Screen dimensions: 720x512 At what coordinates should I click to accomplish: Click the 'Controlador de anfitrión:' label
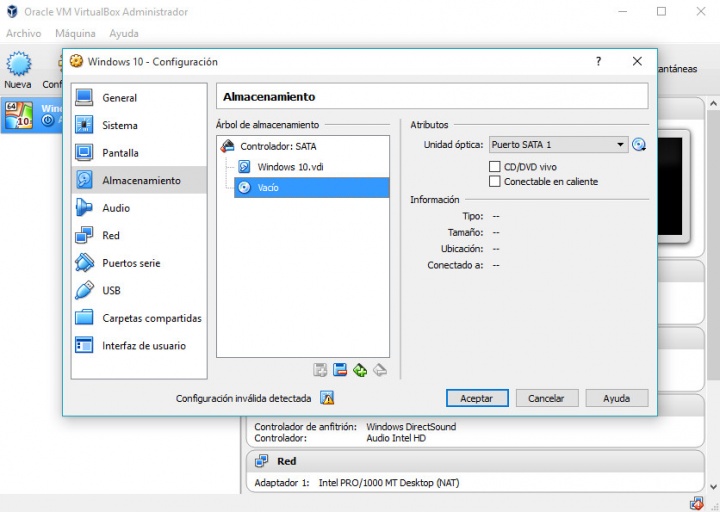(305, 427)
